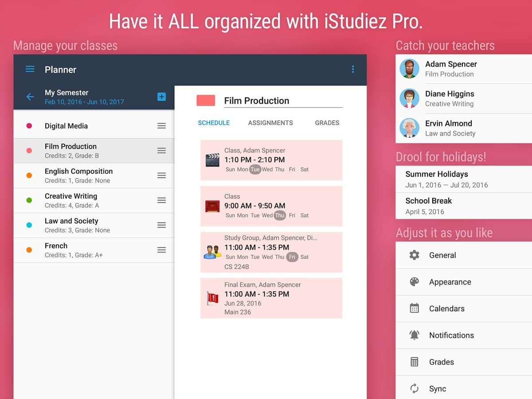Toggle Thu in the 9:00 AM class
The image size is (532, 399).
[x=279, y=215]
